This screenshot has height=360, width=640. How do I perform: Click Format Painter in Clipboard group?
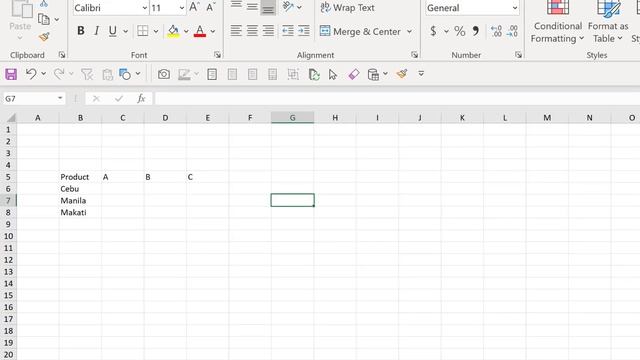click(44, 37)
